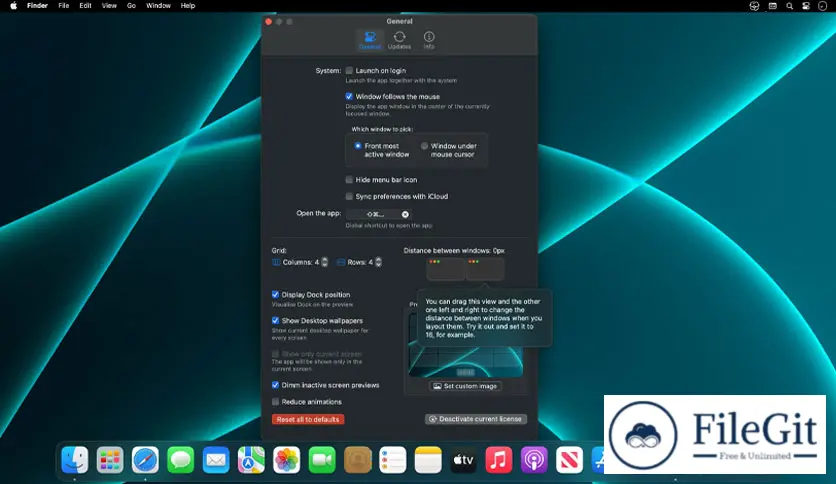Screen dimensions: 836x484
Task: Open the Finder menu
Action: 37,6
